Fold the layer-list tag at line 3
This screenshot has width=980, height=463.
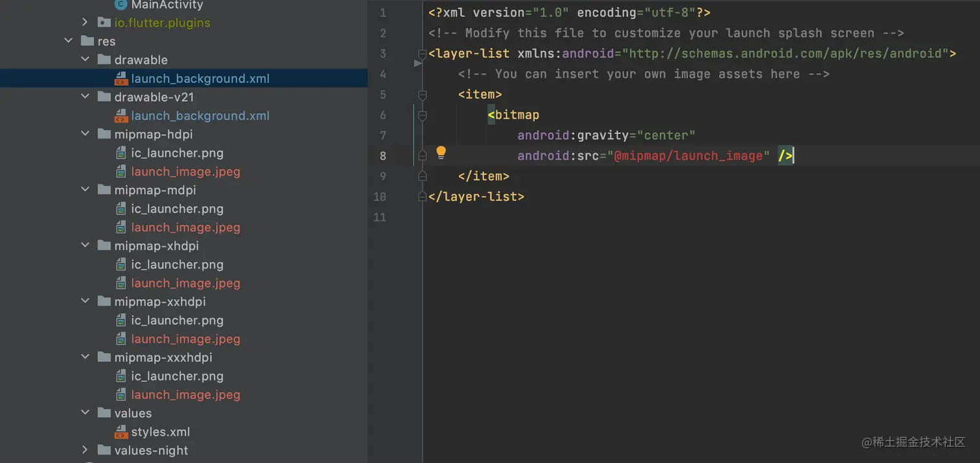click(x=423, y=54)
